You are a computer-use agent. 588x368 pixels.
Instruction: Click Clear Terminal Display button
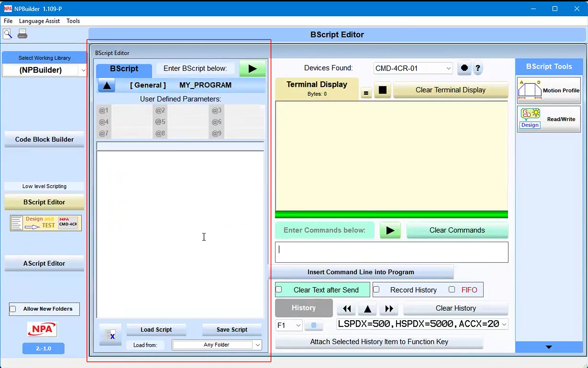tap(450, 90)
